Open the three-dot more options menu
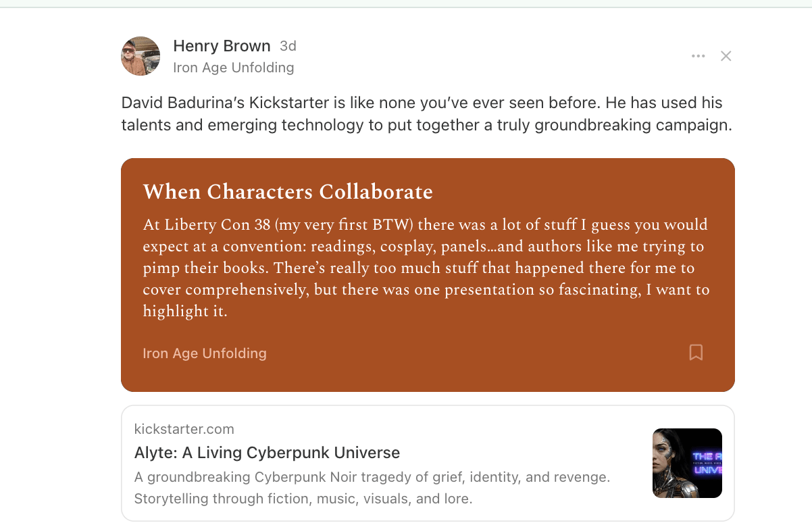 coord(699,56)
